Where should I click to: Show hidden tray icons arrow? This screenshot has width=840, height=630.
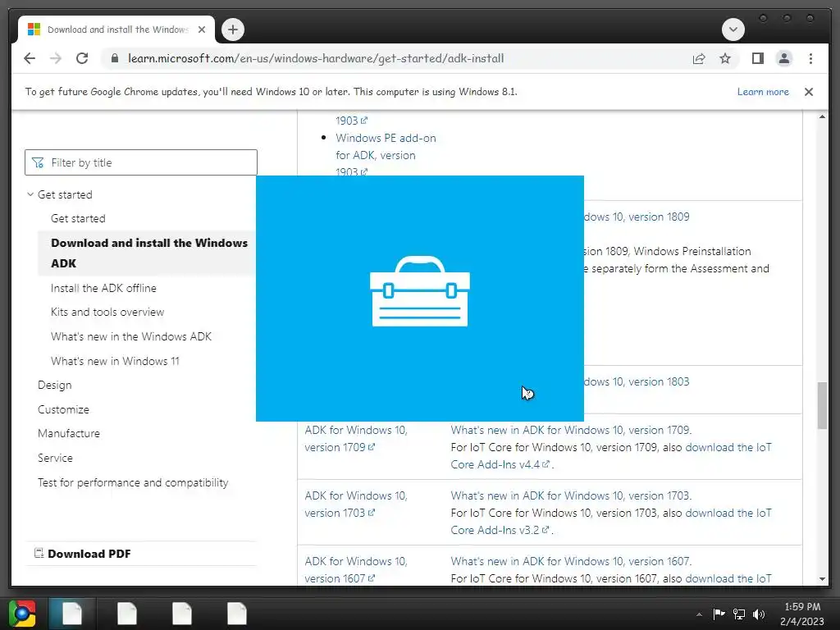click(x=699, y=614)
